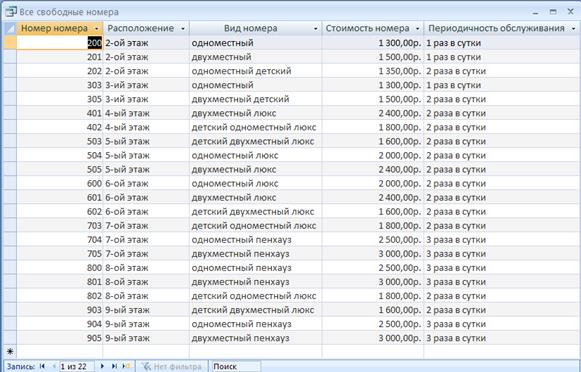The width and height of the screenshot is (581, 372).
Task: Click 3-ий этаж cell of room 305
Action: coord(146,99)
